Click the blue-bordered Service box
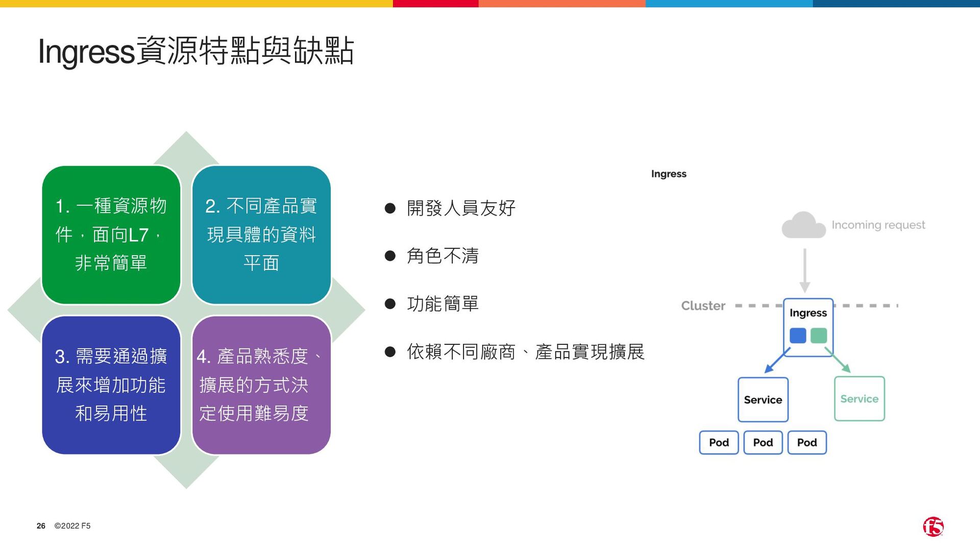The width and height of the screenshot is (980, 551). click(x=763, y=399)
